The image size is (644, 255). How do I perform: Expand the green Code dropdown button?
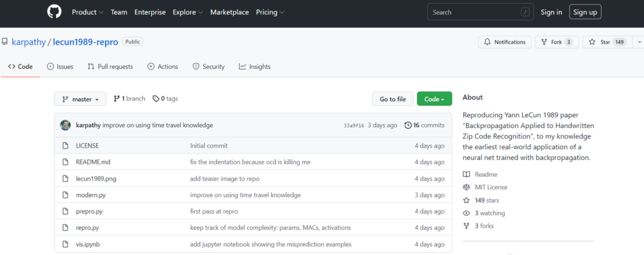coord(434,99)
